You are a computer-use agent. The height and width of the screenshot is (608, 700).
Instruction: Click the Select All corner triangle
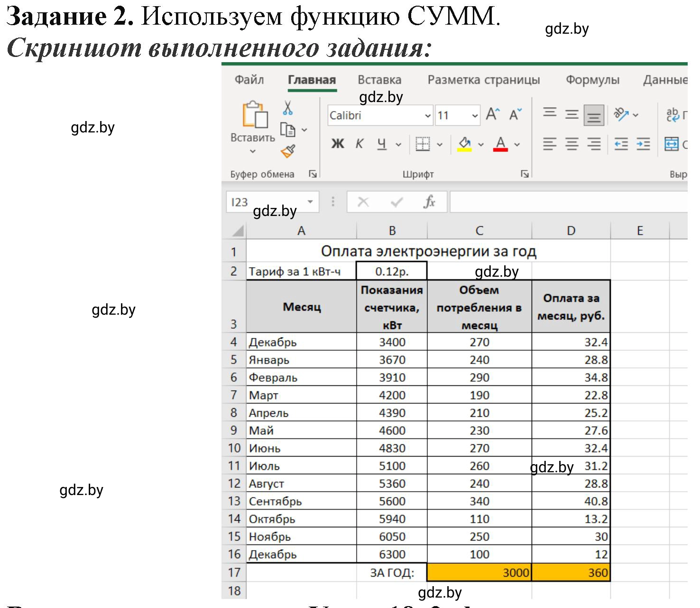click(x=237, y=231)
